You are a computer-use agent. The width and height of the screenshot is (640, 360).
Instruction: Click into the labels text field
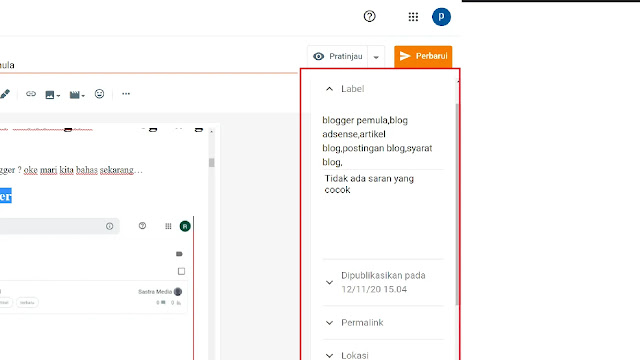pyautogui.click(x=382, y=141)
